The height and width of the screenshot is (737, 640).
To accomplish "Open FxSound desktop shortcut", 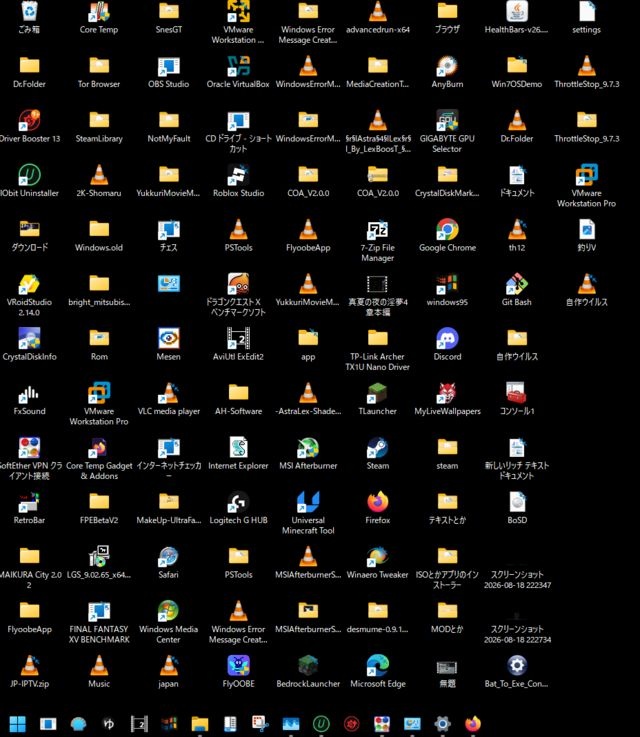I will pyautogui.click(x=29, y=393).
